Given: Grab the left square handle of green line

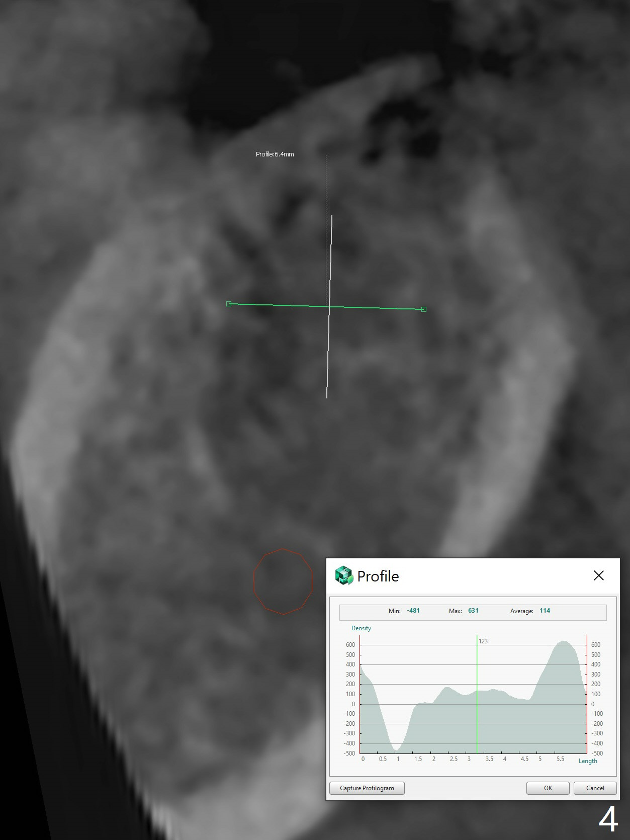Looking at the screenshot, I should (229, 304).
